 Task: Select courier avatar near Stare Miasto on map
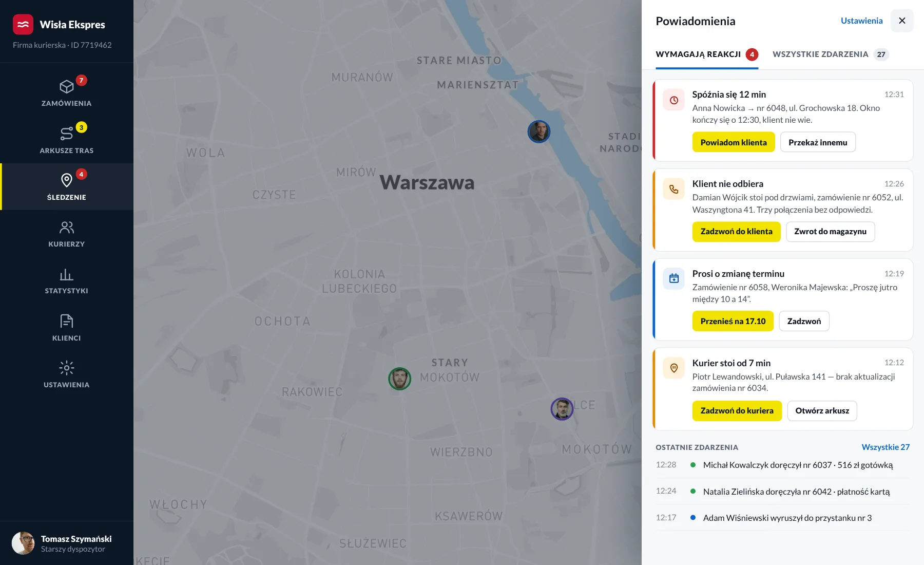pos(539,131)
